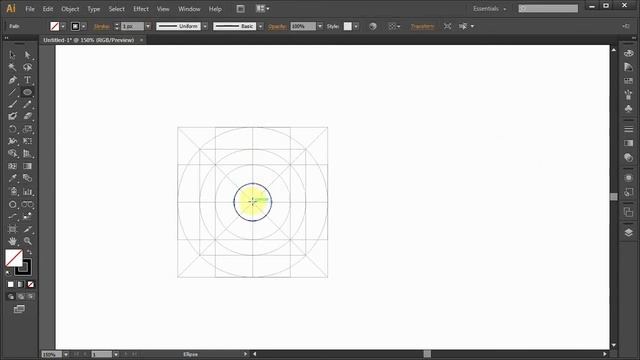Apply solid Color mode below swatches
Screen dimensions: 640x360
point(11,284)
